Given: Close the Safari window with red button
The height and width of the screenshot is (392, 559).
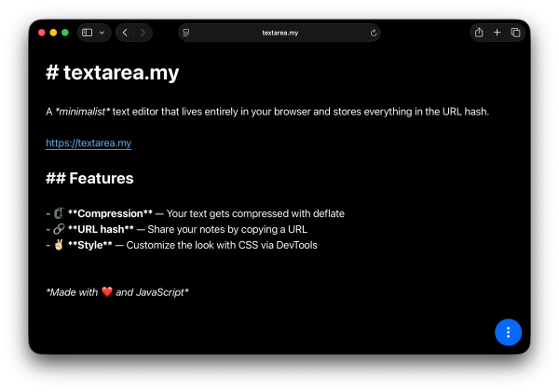Looking at the screenshot, I should click(x=42, y=33).
